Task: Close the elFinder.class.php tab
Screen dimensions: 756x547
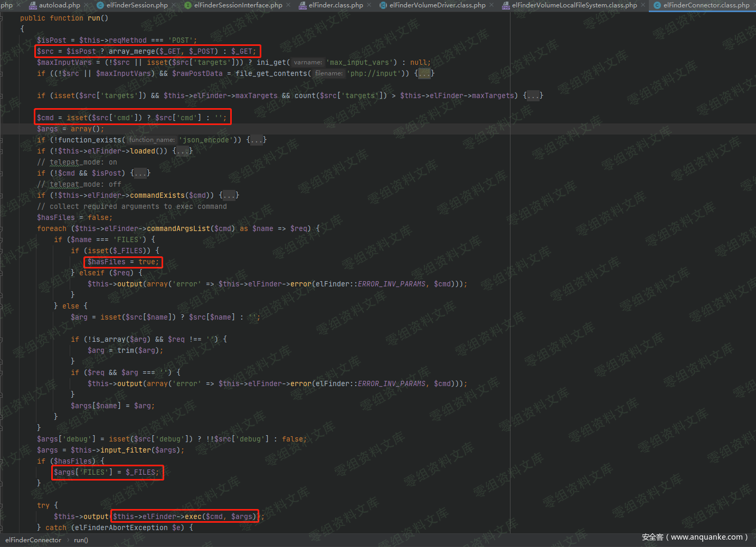Action: (369, 5)
